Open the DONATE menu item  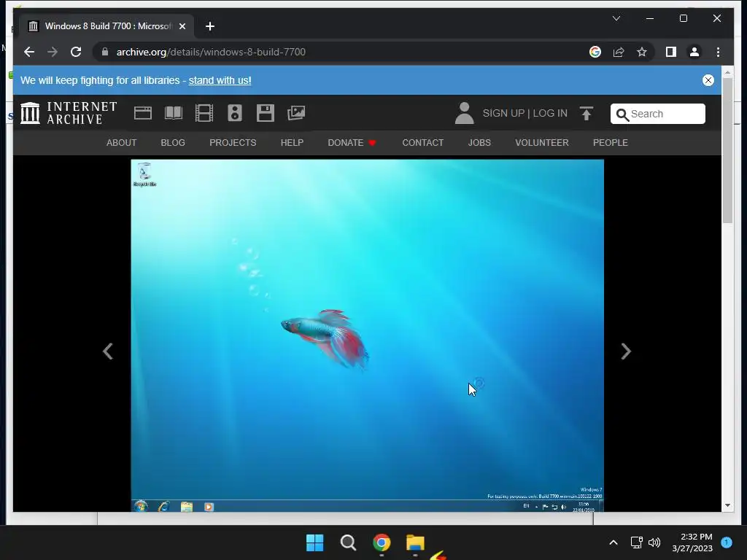(352, 142)
